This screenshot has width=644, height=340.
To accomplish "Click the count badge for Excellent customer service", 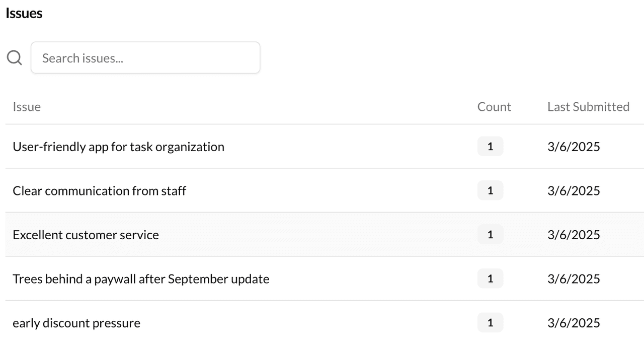I will [490, 234].
